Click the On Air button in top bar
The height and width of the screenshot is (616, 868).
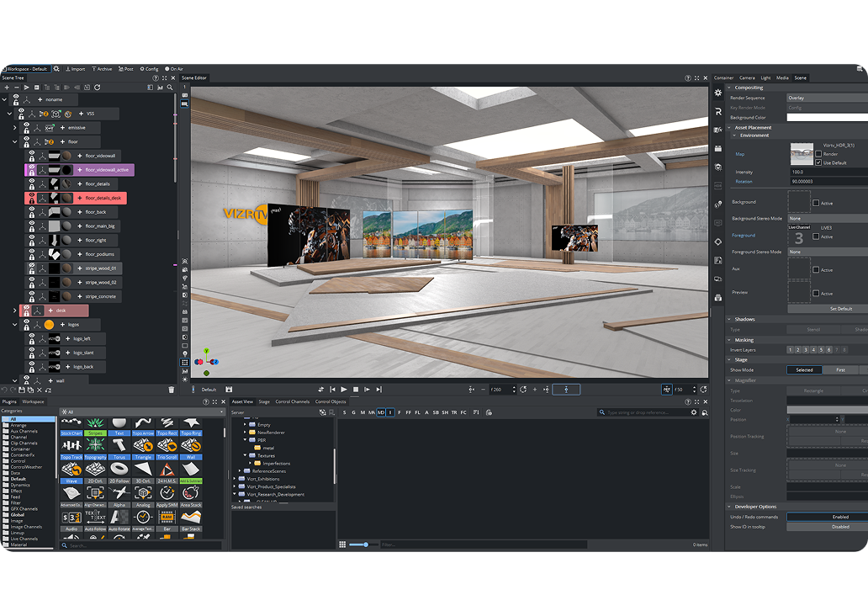click(174, 69)
